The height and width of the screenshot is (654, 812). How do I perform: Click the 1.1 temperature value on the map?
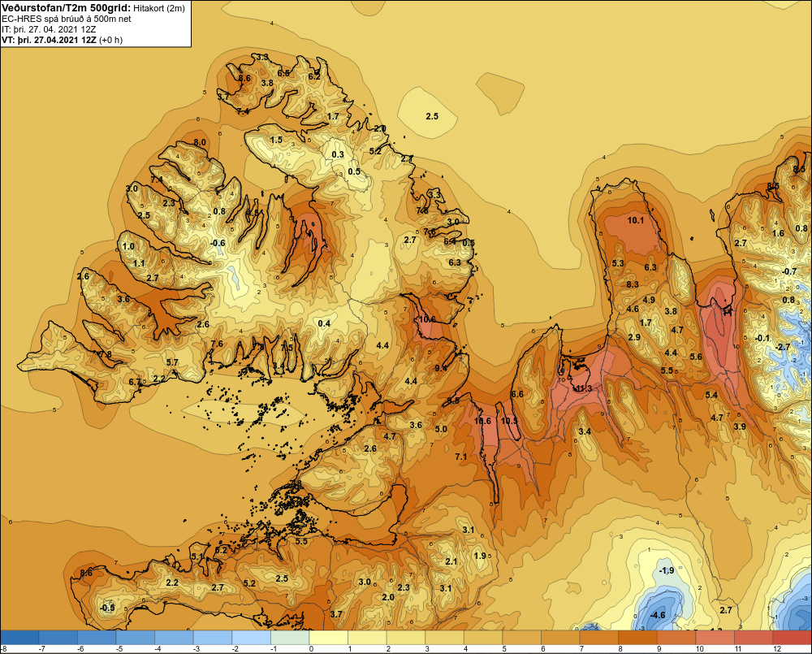pyautogui.click(x=139, y=263)
